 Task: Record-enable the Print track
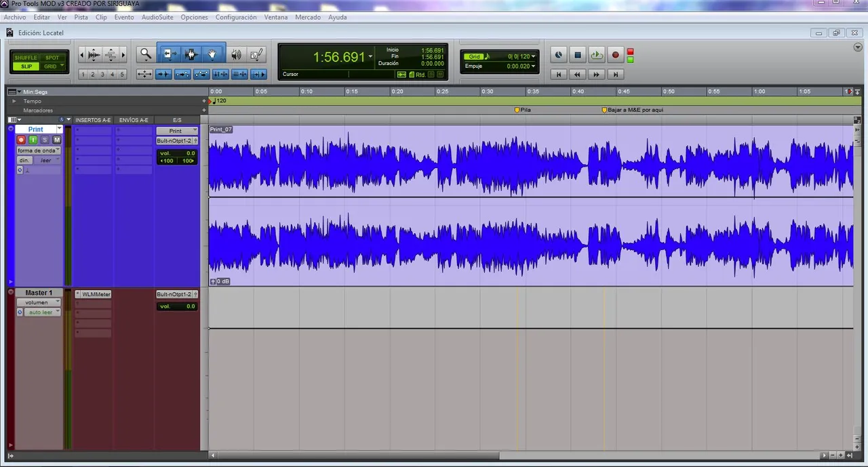[x=21, y=140]
